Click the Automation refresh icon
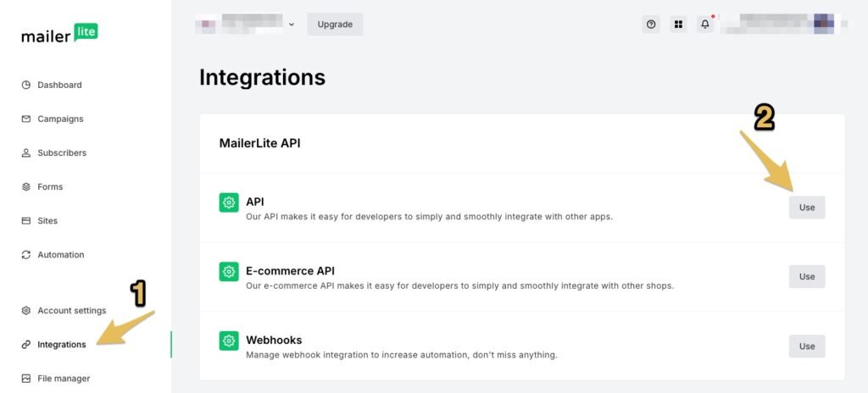Image resolution: width=868 pixels, height=393 pixels. point(26,255)
